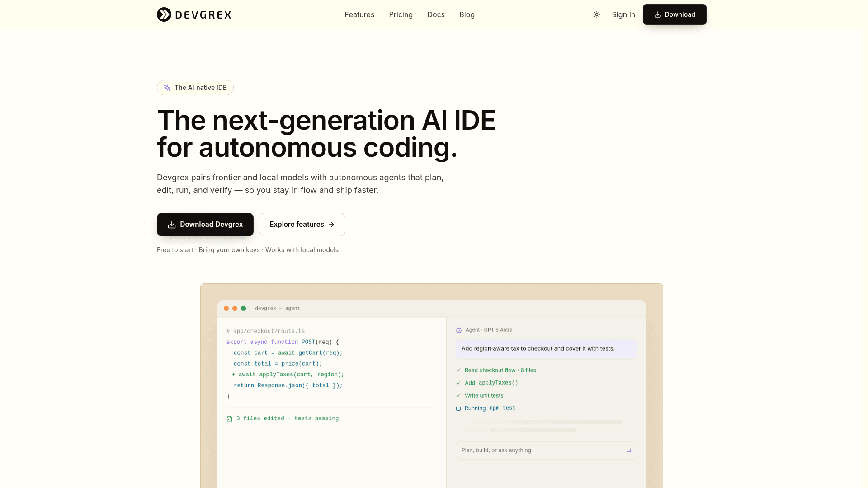Click the agent robot icon beside GPT 6 Astra

pos(459,330)
